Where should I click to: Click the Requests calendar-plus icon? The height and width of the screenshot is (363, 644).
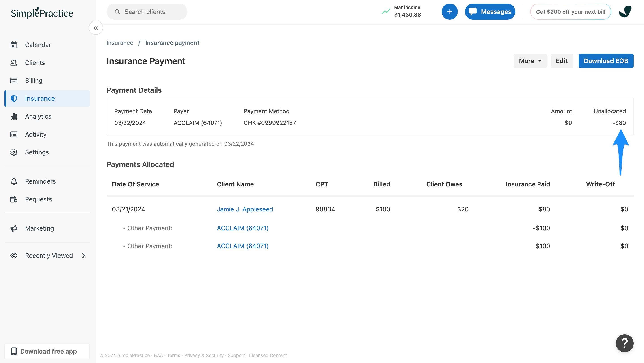click(14, 199)
